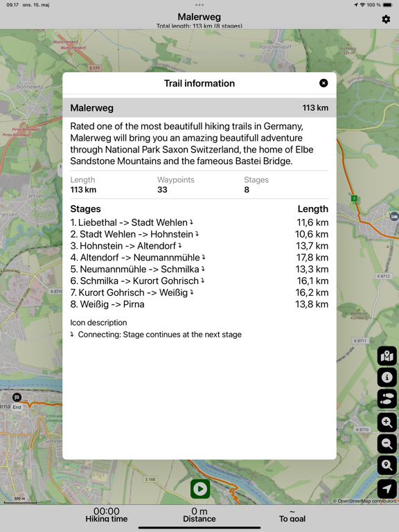Screen dimensions: 399x532
Task: Zoom to location pin icon
Action: 387,465
